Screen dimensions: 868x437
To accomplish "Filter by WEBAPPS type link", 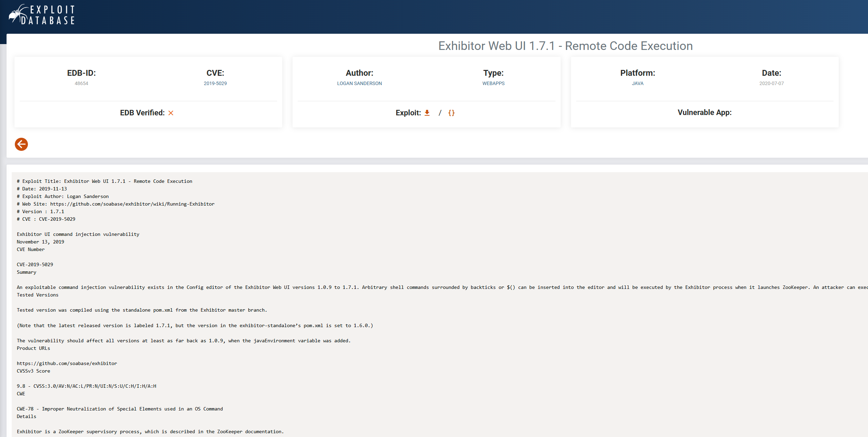I will [493, 83].
